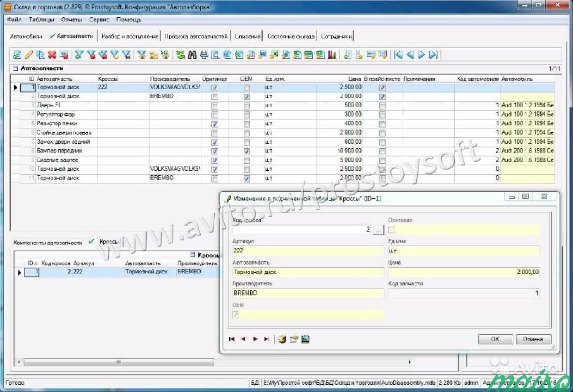Click Отмена in the Кроссы dialog
The image size is (573, 392).
(x=533, y=339)
